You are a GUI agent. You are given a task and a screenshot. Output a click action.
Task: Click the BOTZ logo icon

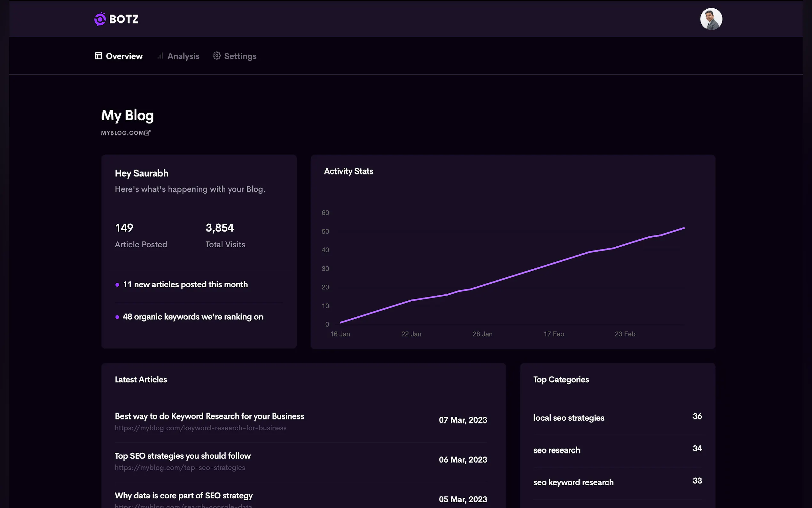point(100,19)
